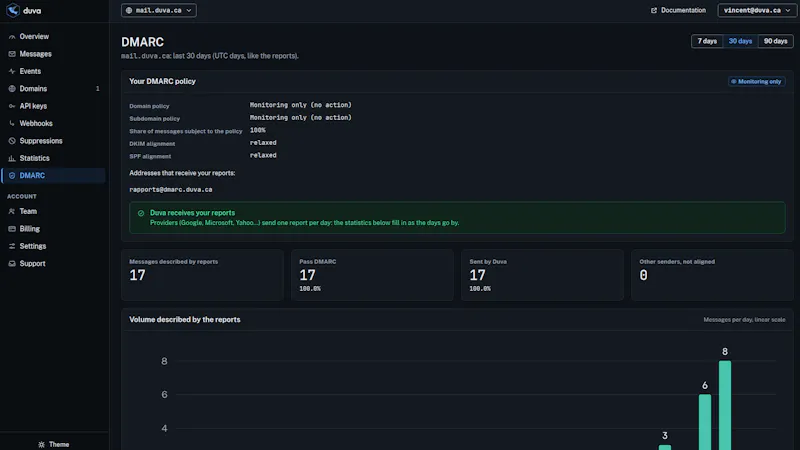The height and width of the screenshot is (450, 800).
Task: Toggle the Theme button
Action: point(54,444)
